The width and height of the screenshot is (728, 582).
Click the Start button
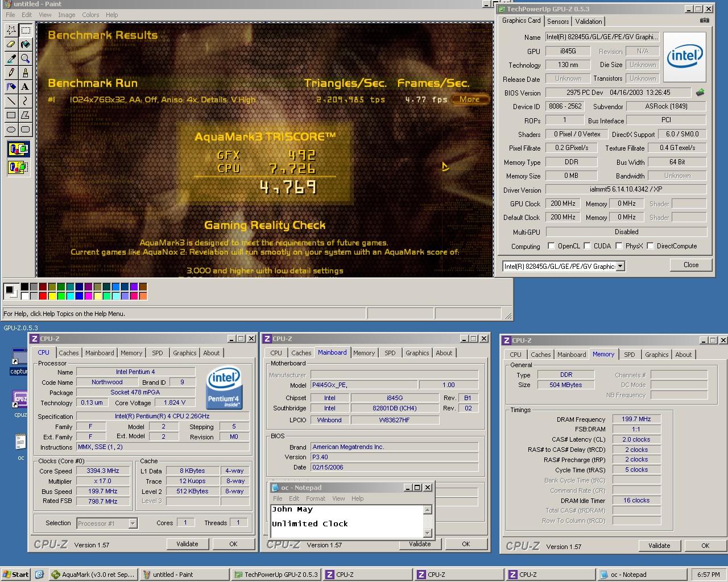(x=16, y=575)
